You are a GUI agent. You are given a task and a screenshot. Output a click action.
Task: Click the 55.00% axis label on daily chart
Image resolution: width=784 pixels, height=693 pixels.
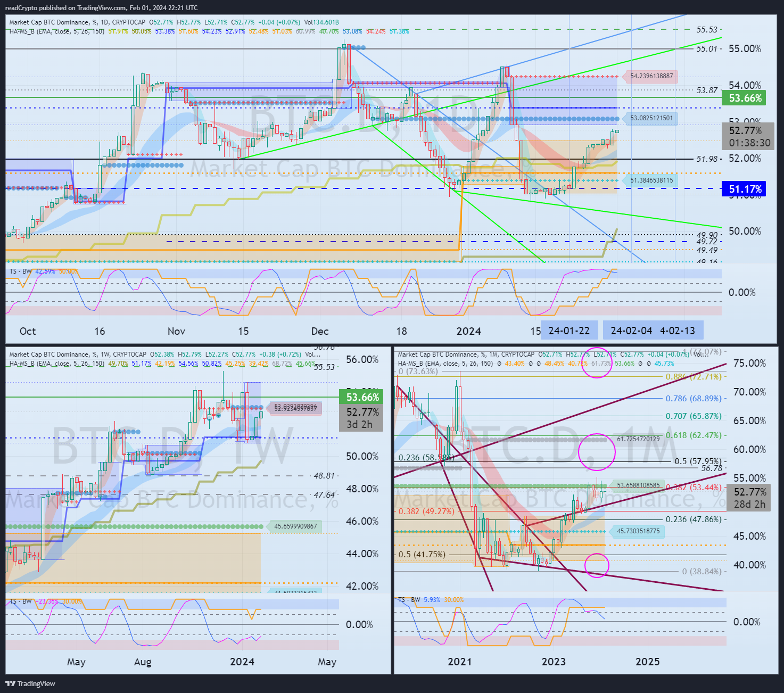tap(745, 48)
